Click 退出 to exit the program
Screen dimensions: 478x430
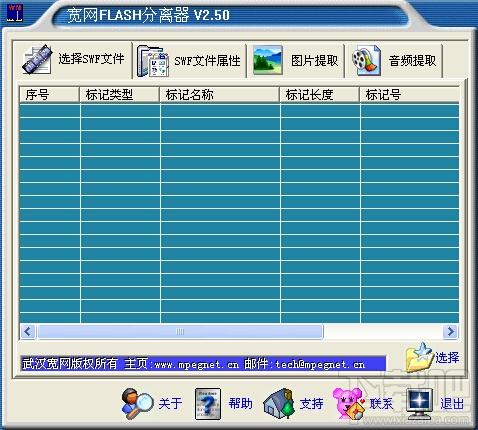click(x=452, y=404)
